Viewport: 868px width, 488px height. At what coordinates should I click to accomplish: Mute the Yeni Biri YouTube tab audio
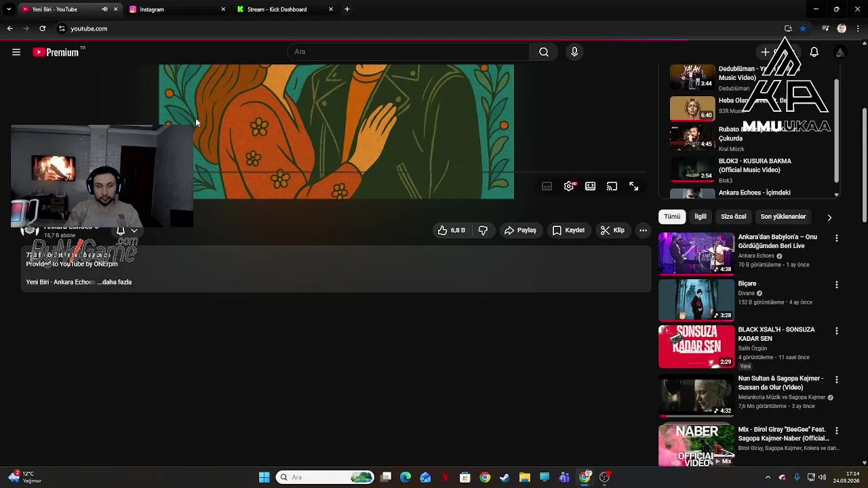[x=104, y=9]
